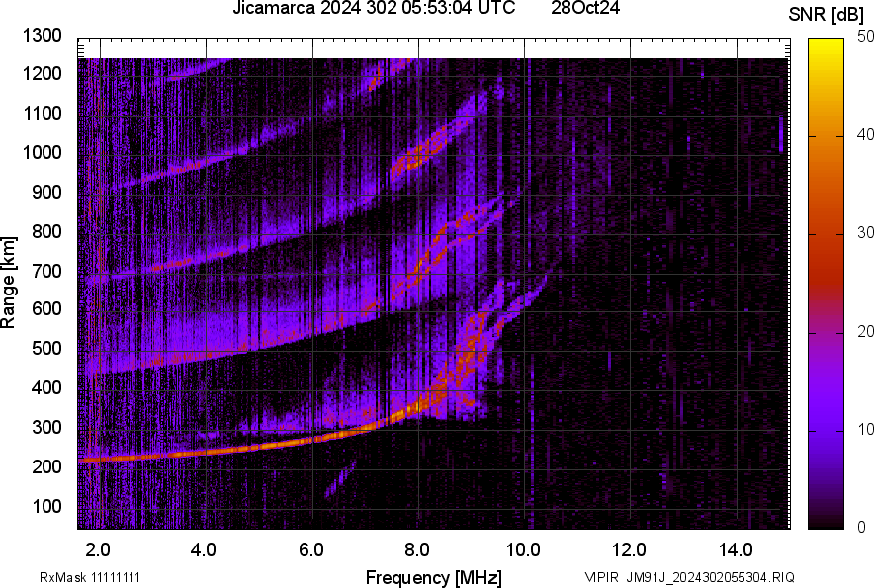The width and height of the screenshot is (874, 588).
Task: Click the 'SNR [dB]' colorbar label
Action: tap(827, 15)
